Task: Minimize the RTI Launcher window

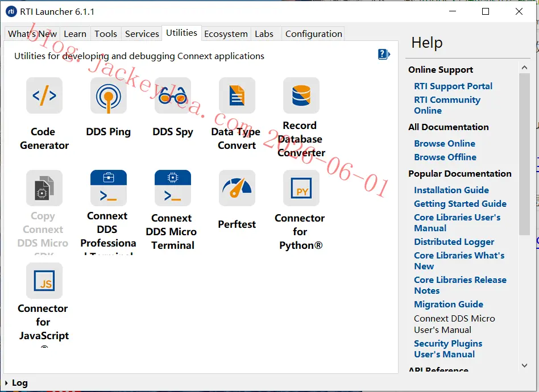Action: pos(453,11)
